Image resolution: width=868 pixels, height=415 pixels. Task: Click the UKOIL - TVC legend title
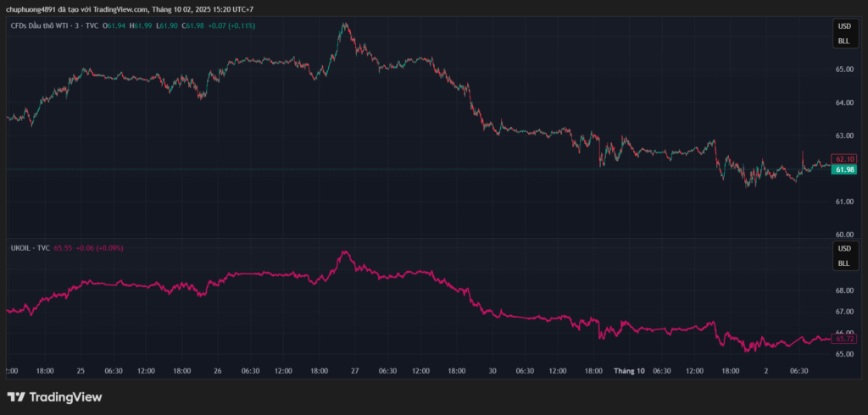point(29,248)
